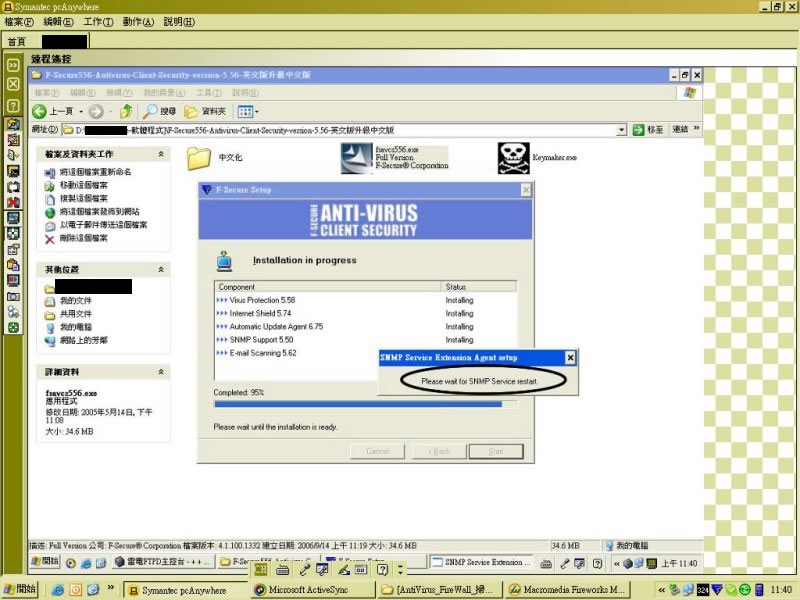Screen dimensions: 800x600
Task: Collapse the 其他位置 panel
Action: tap(161, 269)
